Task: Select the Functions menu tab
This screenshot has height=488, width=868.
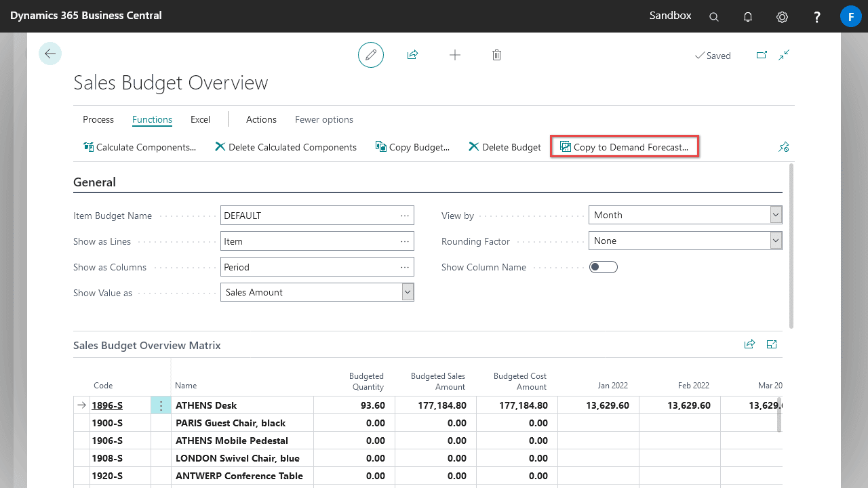Action: (x=152, y=119)
